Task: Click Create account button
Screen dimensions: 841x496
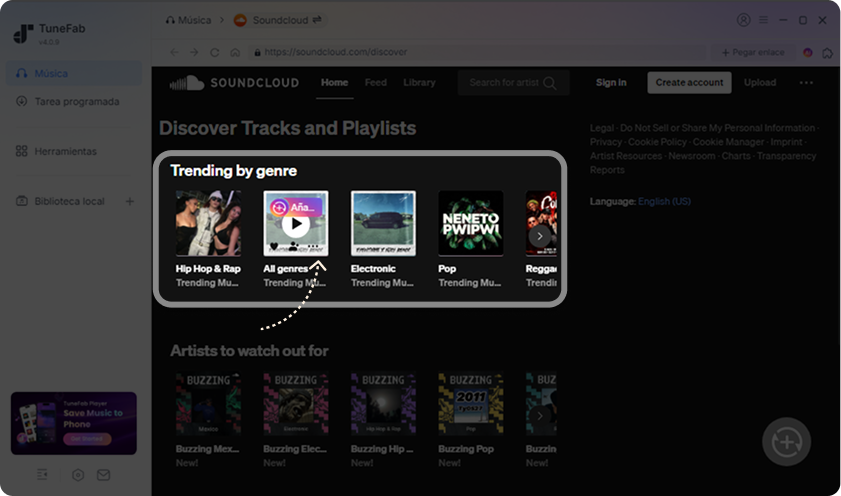Action: coord(689,83)
